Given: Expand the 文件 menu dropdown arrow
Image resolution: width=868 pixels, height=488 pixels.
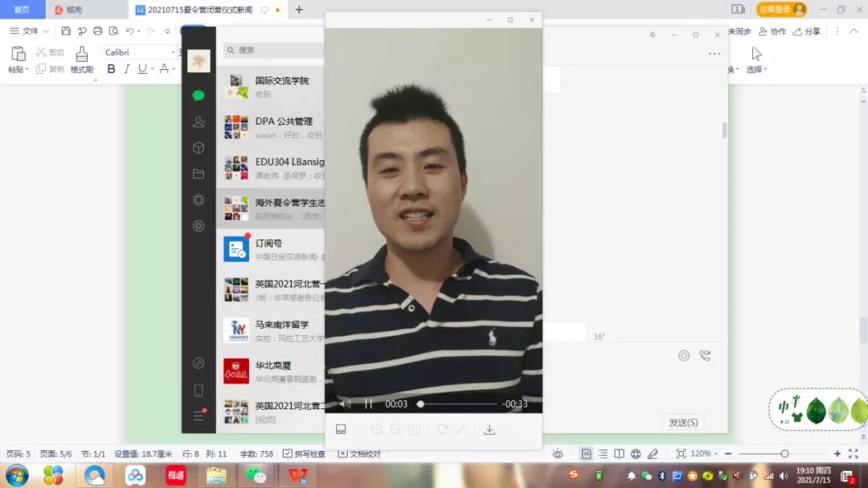Looking at the screenshot, I should (x=46, y=31).
